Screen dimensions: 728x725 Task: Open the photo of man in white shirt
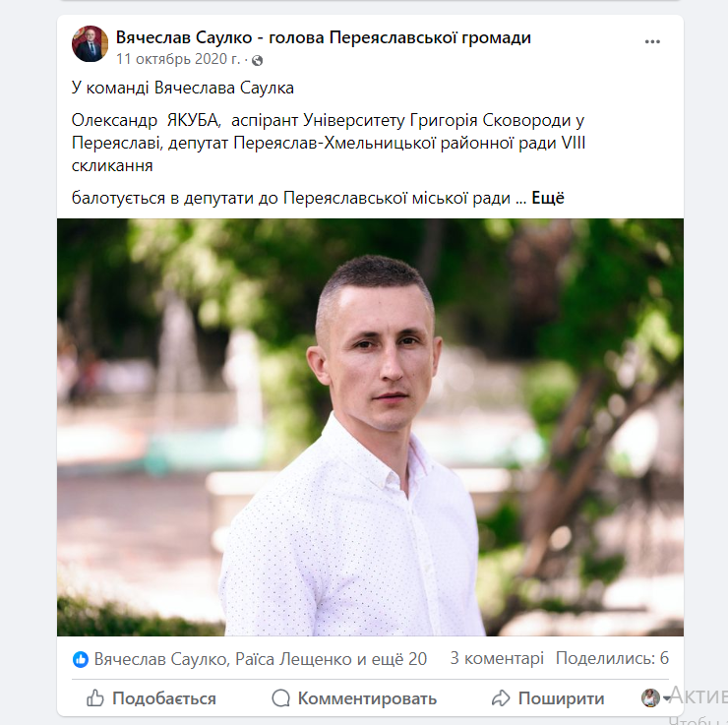[x=370, y=427]
